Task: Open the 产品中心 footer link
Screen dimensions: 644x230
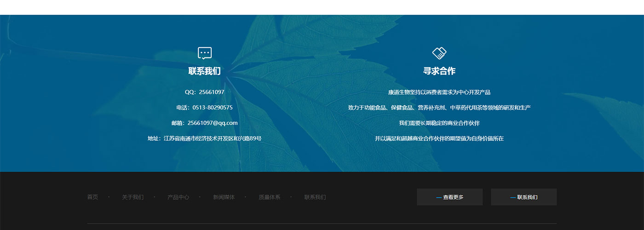Action: pyautogui.click(x=178, y=197)
